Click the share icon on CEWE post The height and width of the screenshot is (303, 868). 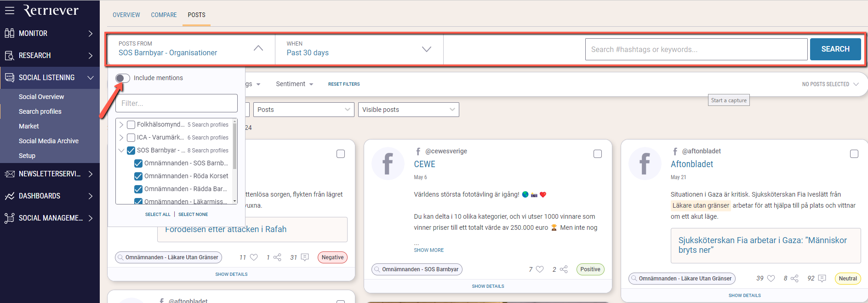click(564, 269)
